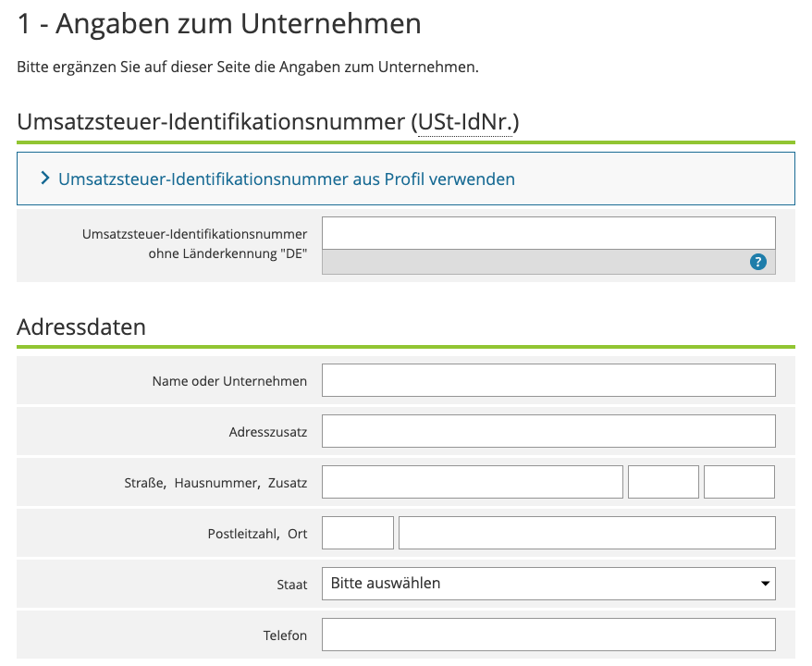Focus the Umsatzsteuer-Identifikationsnummer input field
This screenshot has width=812, height=666.
tap(548, 233)
